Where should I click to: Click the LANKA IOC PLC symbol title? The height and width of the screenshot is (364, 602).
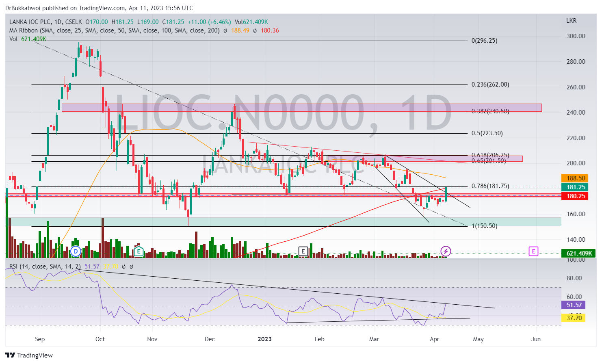30,22
